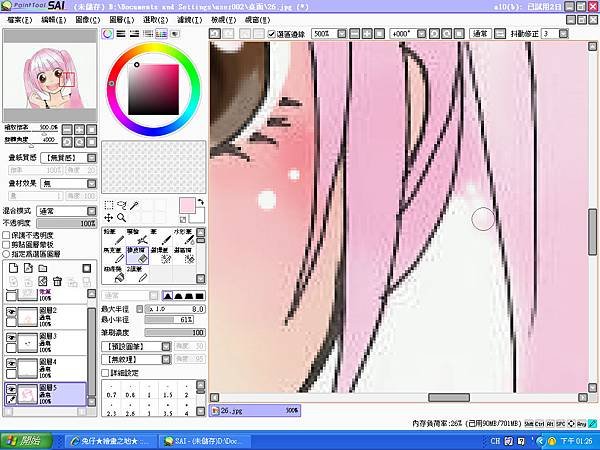The image size is (600, 450).
Task: Select the watercolor brush (水彩筆)
Action: click(x=184, y=237)
